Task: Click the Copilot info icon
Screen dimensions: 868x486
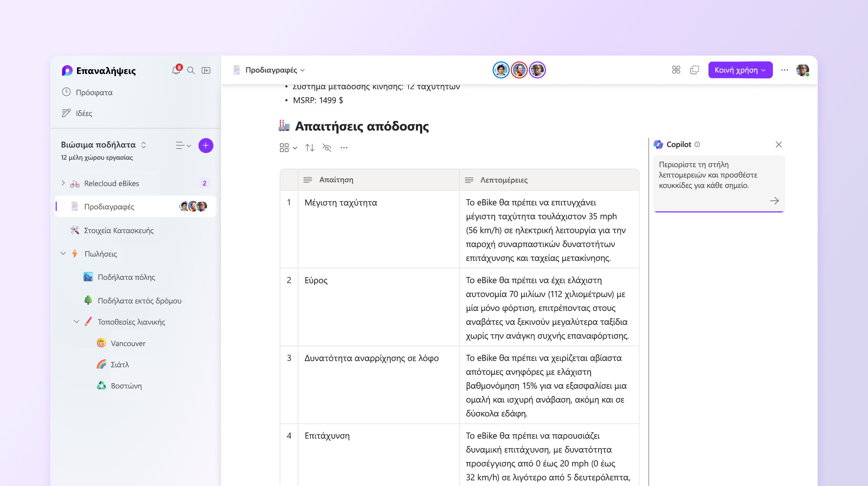Action: click(x=697, y=144)
